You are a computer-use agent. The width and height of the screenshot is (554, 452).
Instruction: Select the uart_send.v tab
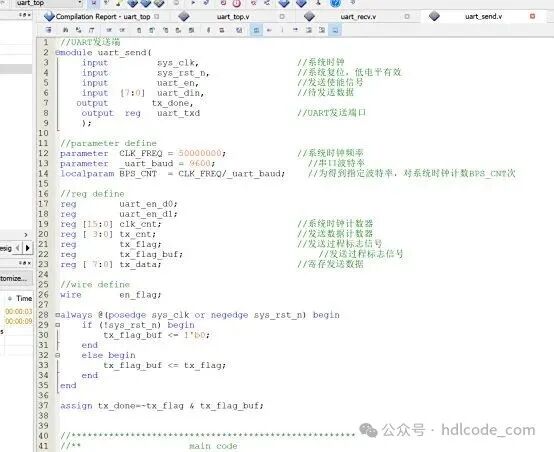coord(483,17)
